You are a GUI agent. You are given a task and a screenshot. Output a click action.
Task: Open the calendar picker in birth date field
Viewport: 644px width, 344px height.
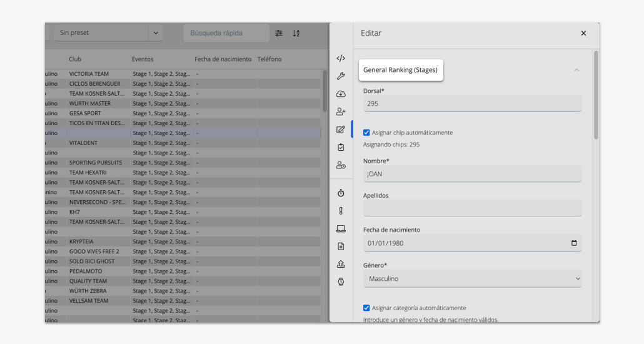(574, 243)
